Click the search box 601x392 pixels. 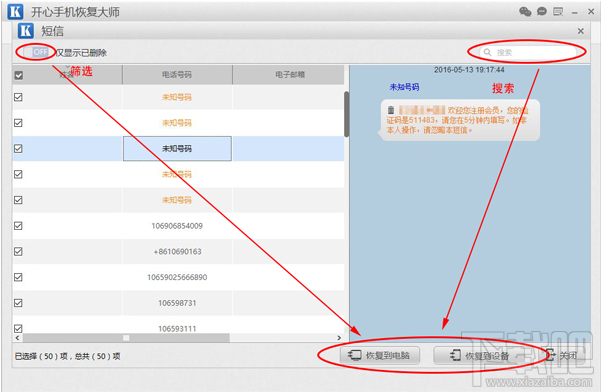[528, 52]
